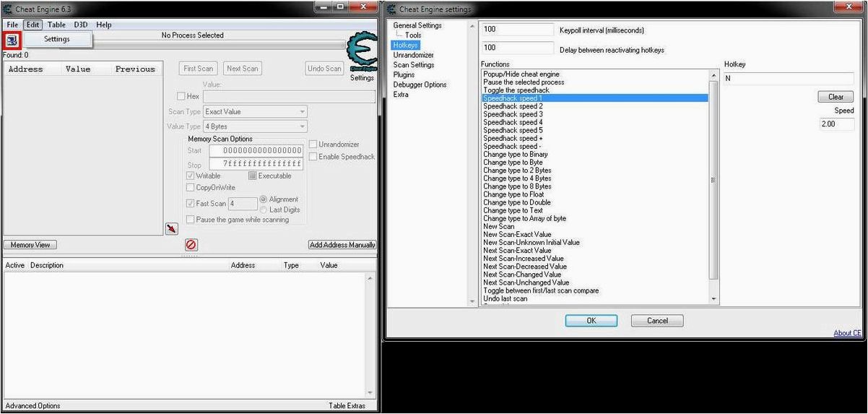The height and width of the screenshot is (414, 868).
Task: Select 'Speedhack speed 1' in functions list
Action: [x=595, y=98]
